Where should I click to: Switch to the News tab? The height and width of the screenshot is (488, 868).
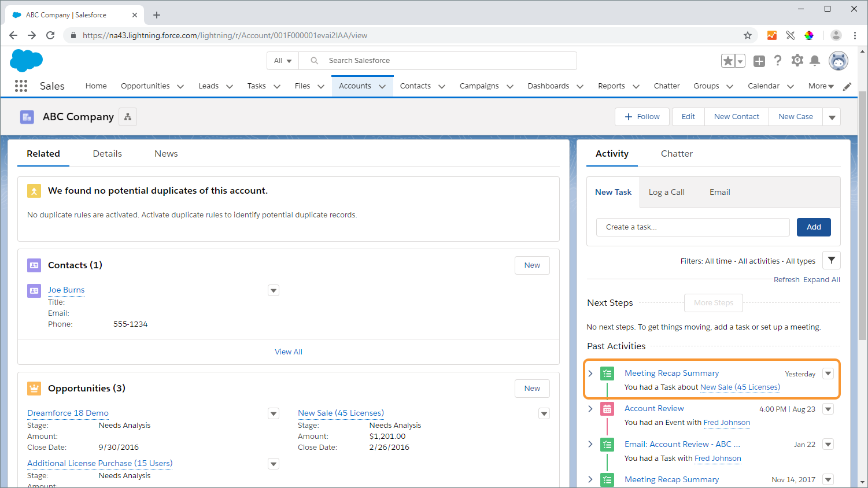pyautogui.click(x=166, y=154)
